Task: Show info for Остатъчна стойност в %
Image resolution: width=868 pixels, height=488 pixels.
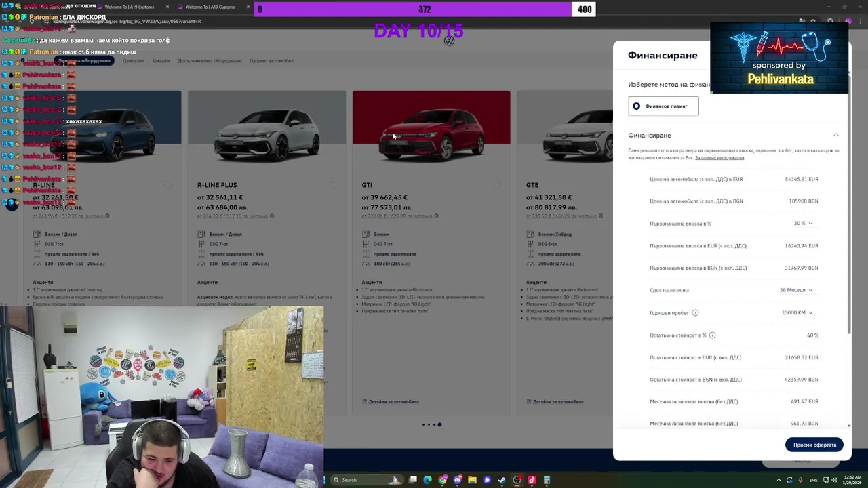Action: pyautogui.click(x=712, y=335)
